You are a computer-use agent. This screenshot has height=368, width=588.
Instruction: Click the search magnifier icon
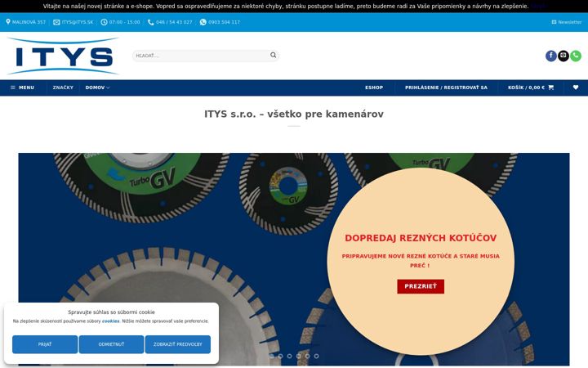click(274, 56)
